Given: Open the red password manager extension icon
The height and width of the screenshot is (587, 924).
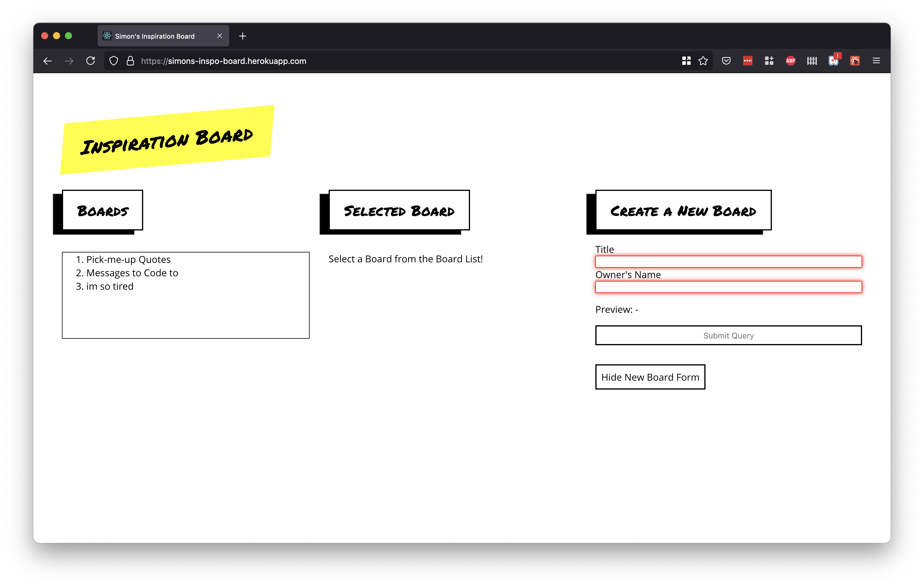Looking at the screenshot, I should (x=747, y=61).
